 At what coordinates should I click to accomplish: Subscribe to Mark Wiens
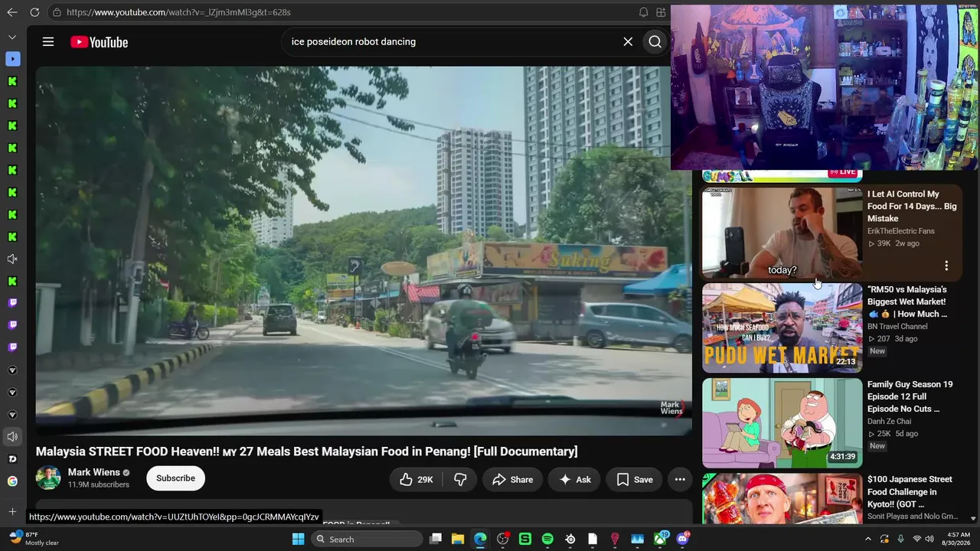point(175,478)
